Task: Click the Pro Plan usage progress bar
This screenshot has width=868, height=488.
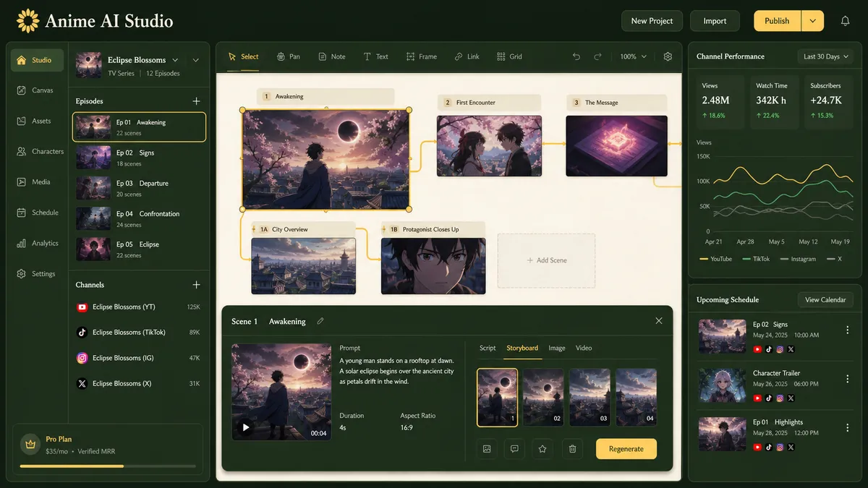Action: (x=108, y=466)
